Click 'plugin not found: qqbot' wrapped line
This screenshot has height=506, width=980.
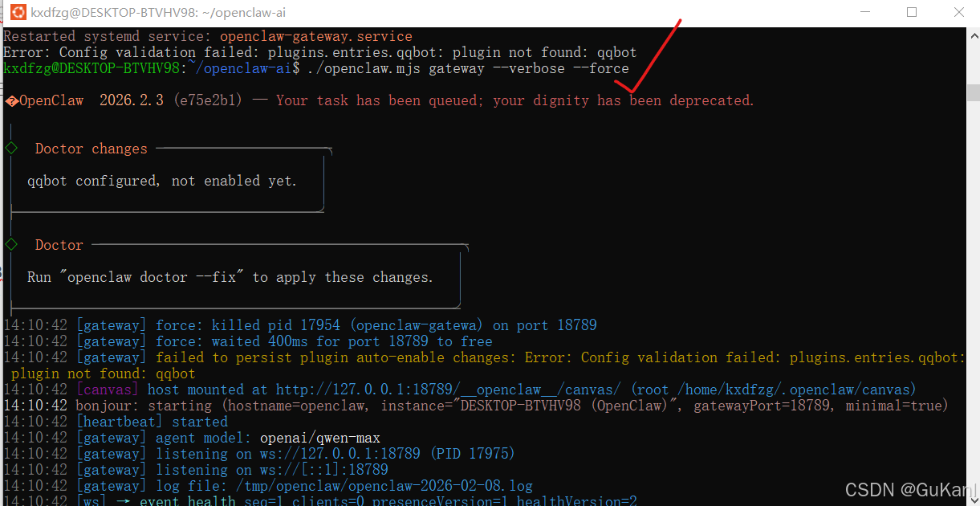click(x=104, y=373)
